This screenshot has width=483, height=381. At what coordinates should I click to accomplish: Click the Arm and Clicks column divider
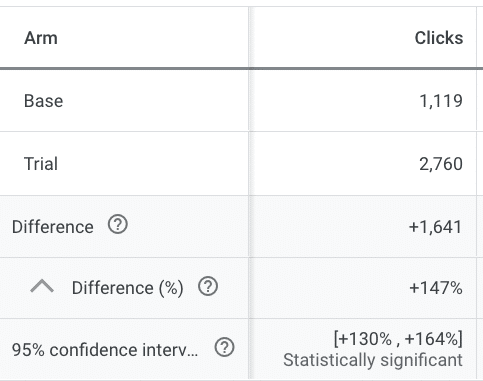tap(249, 37)
